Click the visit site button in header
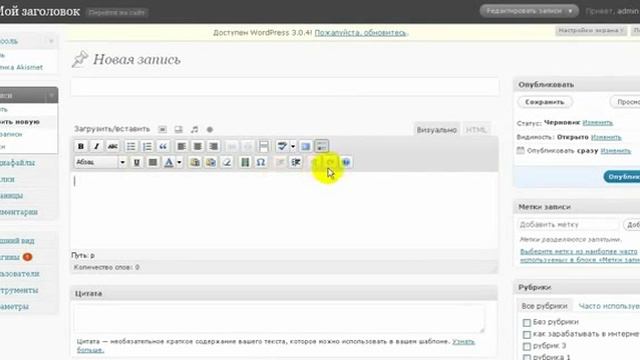The width and height of the screenshot is (640, 360). pos(117,13)
